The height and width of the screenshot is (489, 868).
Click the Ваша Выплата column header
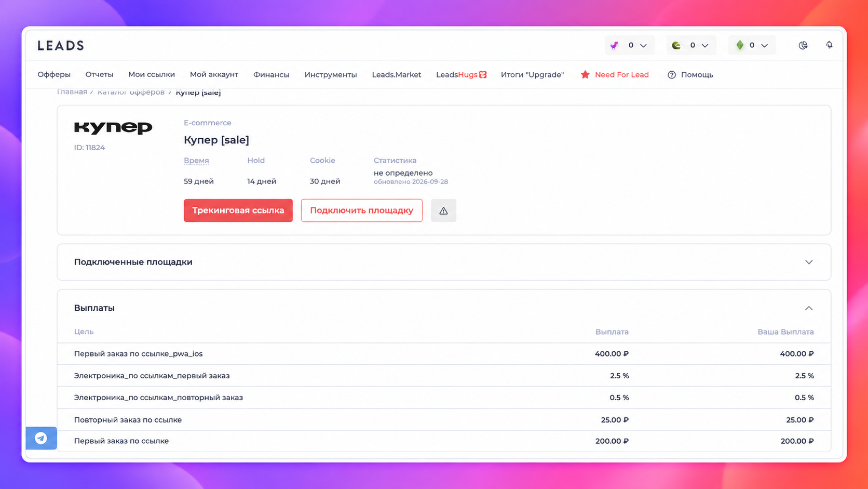pyautogui.click(x=785, y=332)
